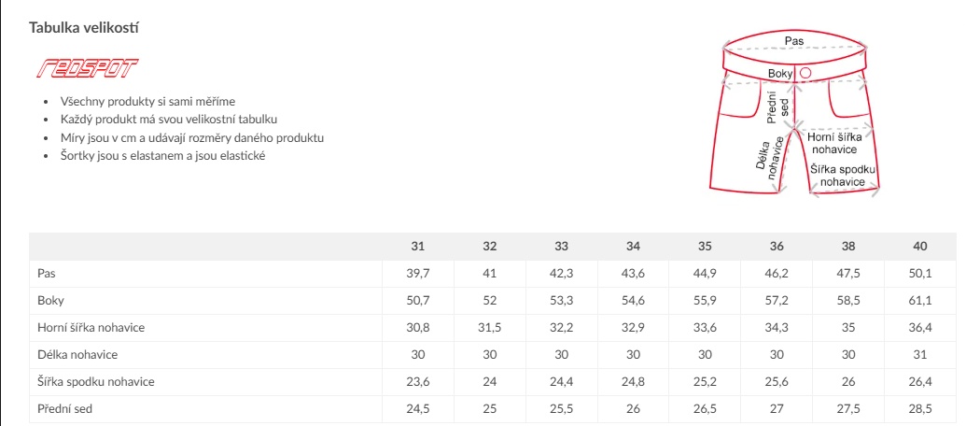Click the Tabulka velikostí heading
Image resolution: width=980 pixels, height=426 pixels.
click(85, 28)
